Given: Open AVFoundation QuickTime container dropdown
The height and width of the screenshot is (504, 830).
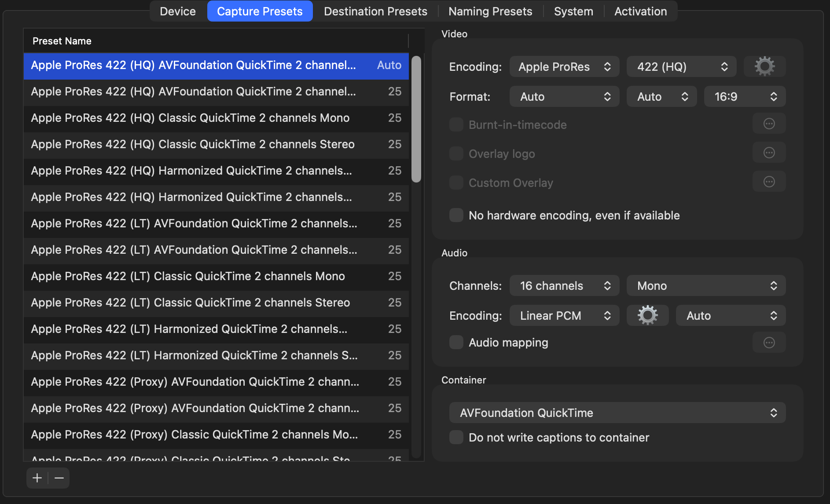Looking at the screenshot, I should point(617,413).
